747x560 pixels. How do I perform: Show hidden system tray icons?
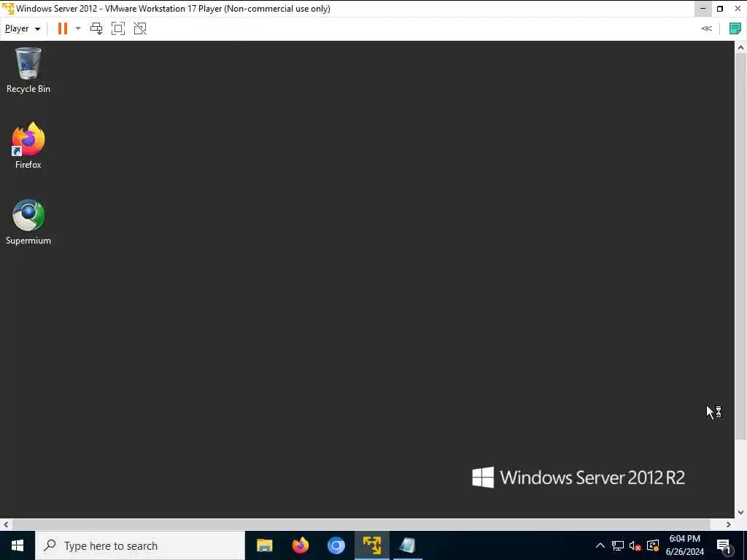(600, 545)
